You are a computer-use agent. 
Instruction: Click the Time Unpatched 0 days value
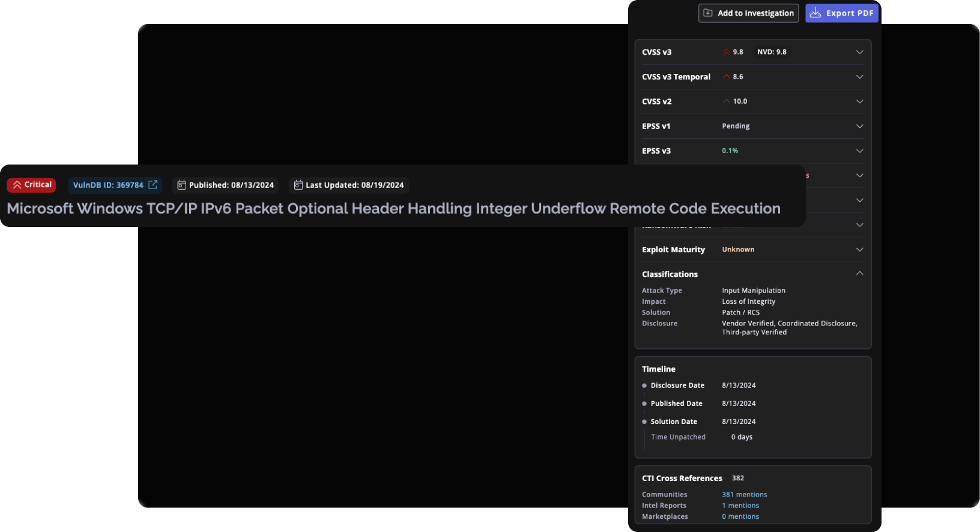coord(742,437)
